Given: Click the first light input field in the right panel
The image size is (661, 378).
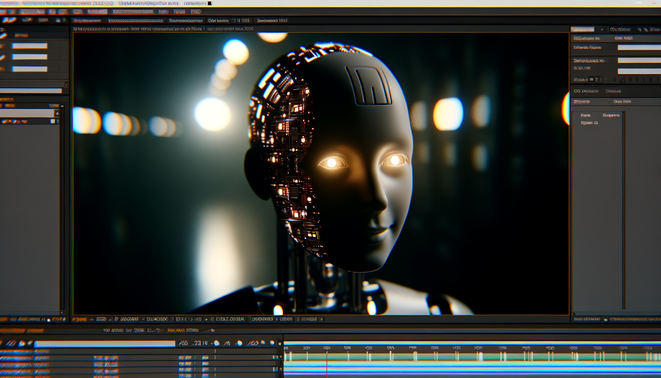Looking at the screenshot, I should point(639,48).
